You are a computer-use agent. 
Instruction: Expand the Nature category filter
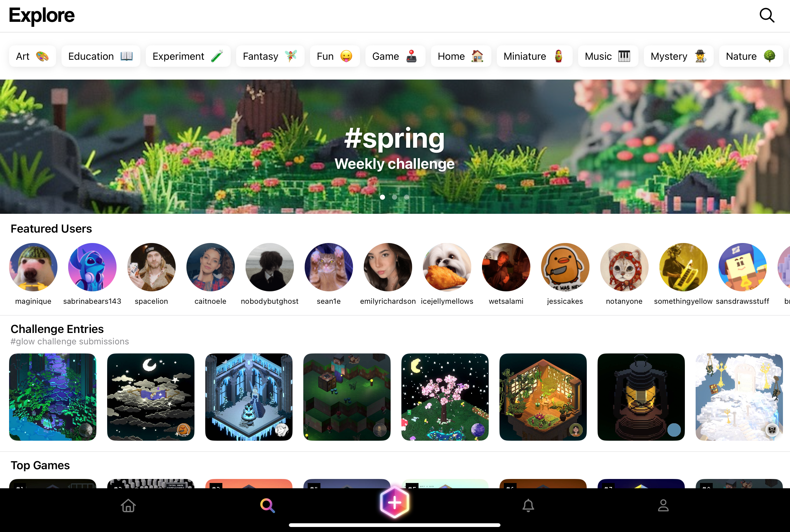coord(750,56)
